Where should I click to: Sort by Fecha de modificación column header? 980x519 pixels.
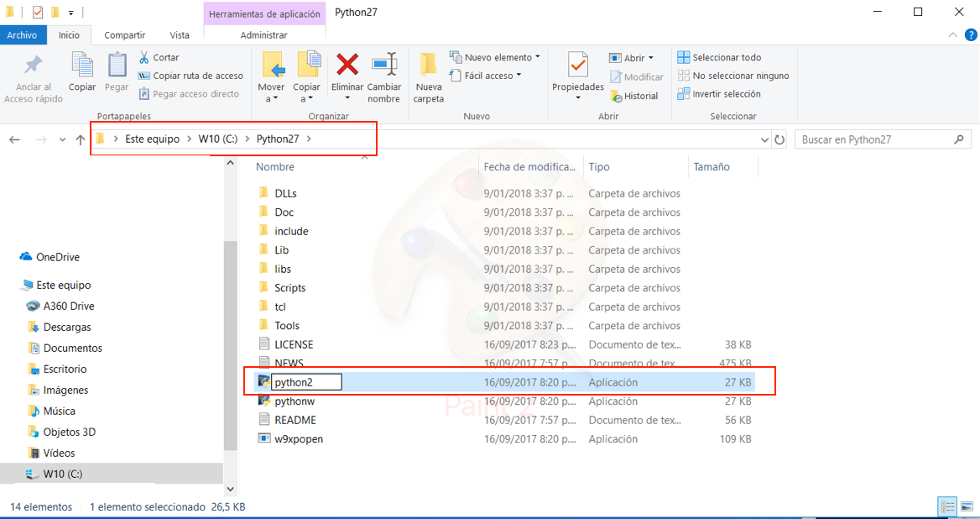click(529, 167)
